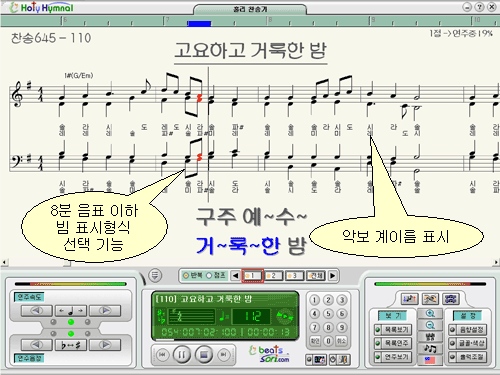Screen dimensions: 500x375
Task: Zoom in the score with magnifier plus
Action: (430, 314)
